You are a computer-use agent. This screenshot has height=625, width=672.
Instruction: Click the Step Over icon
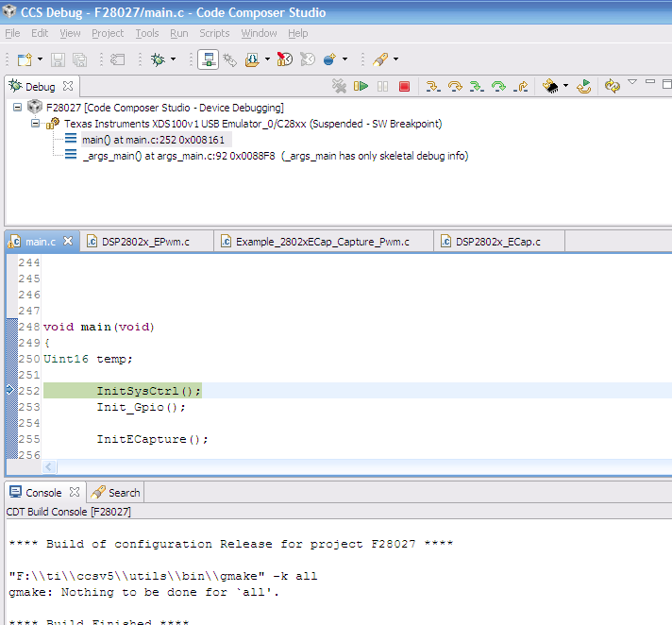tap(455, 86)
